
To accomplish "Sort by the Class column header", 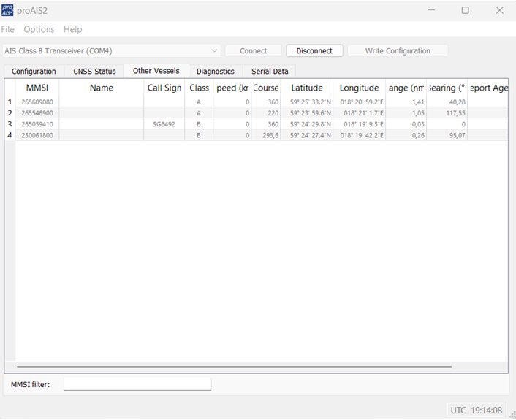I will tap(199, 88).
